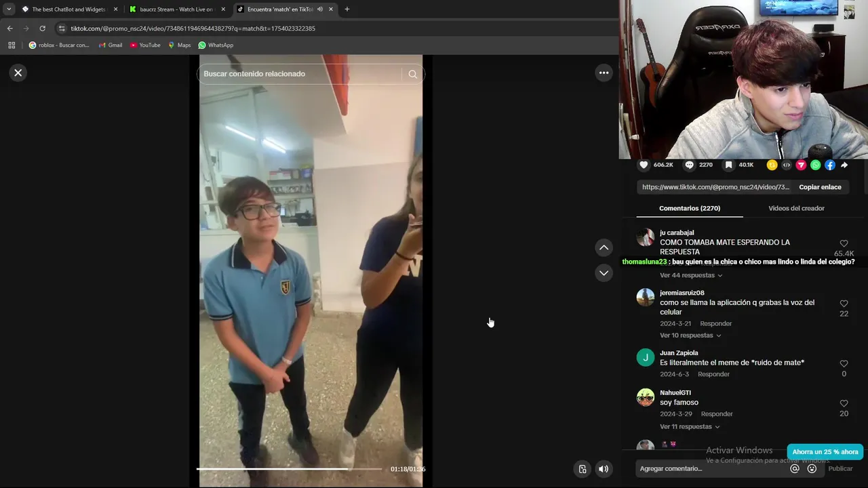Screen dimensions: 868x488
Task: Reload the page
Action: [x=42, y=28]
